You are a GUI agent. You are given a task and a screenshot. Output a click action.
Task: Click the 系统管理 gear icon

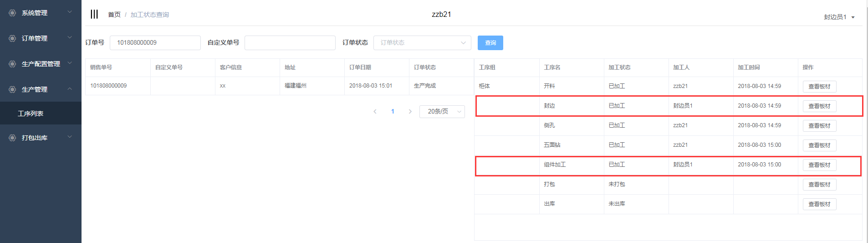pos(12,13)
